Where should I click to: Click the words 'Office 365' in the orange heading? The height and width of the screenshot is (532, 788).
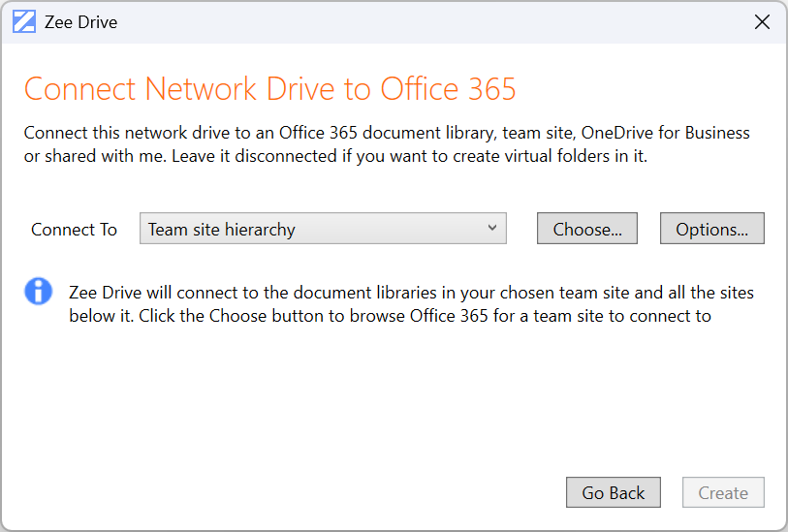click(x=448, y=89)
